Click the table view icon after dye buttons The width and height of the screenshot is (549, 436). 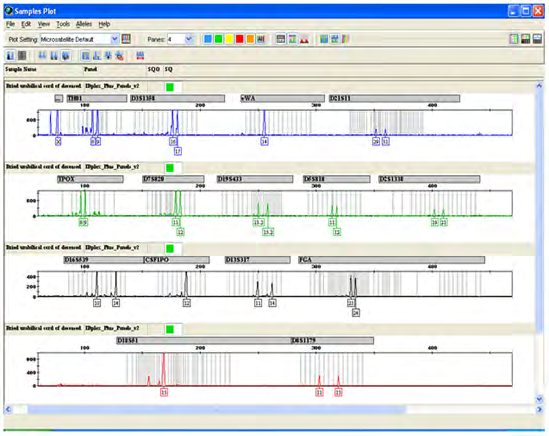click(x=280, y=39)
